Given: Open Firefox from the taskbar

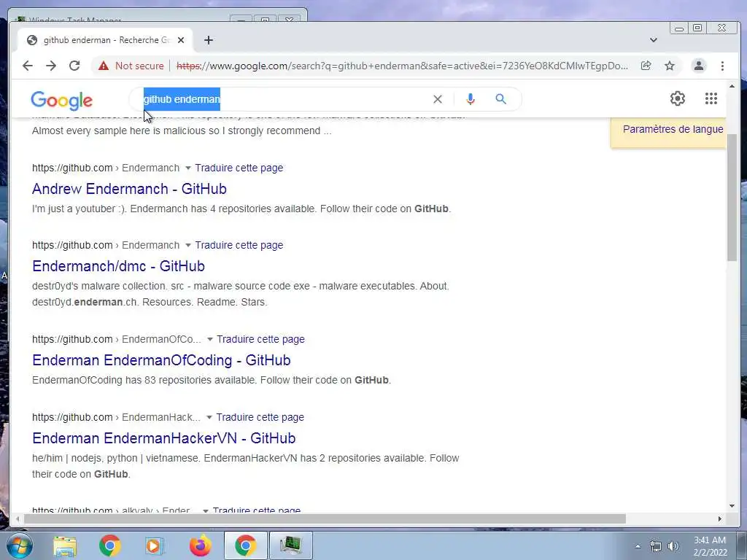Looking at the screenshot, I should click(x=200, y=545).
